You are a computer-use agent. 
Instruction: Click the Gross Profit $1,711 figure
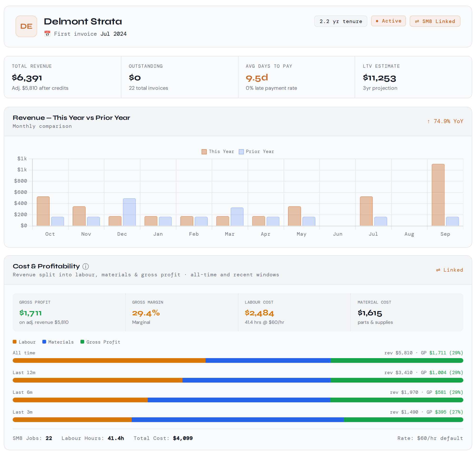coord(30,313)
